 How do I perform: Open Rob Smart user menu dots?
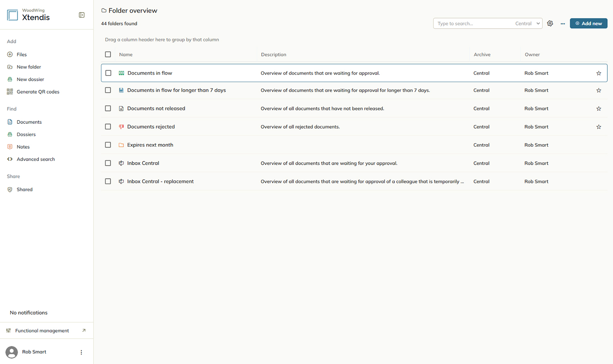click(81, 352)
